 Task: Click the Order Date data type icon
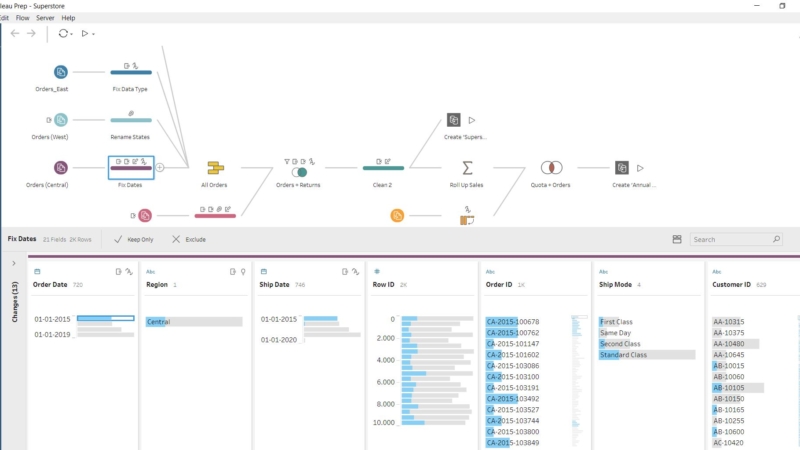pyautogui.click(x=37, y=271)
